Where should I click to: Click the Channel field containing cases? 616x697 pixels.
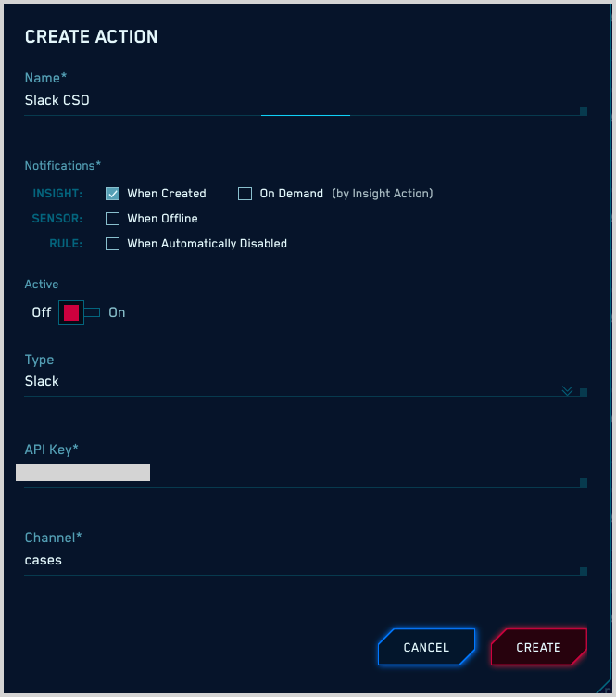pyautogui.click(x=278, y=560)
